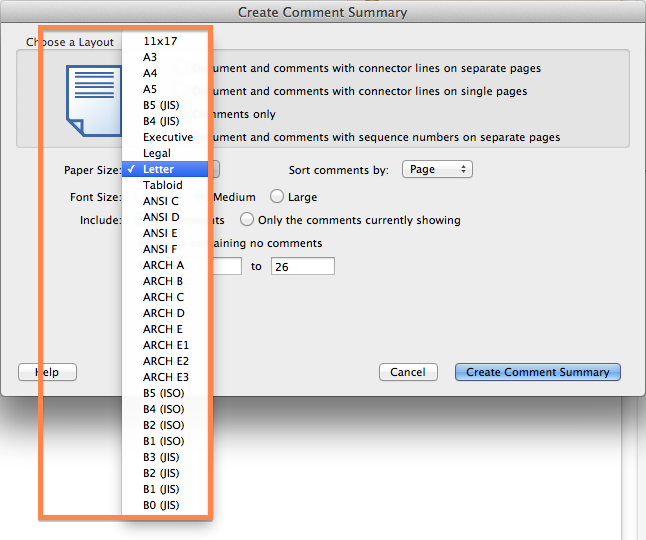
Task: Select B5 (ISO) paper size
Action: pyautogui.click(x=163, y=393)
